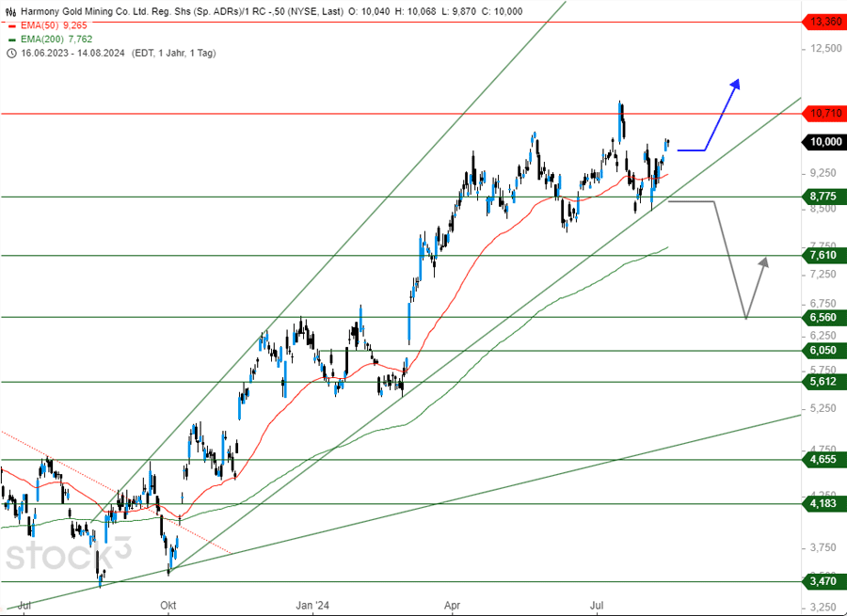
Task: Click the clock icon beside date range
Action: pyautogui.click(x=10, y=53)
